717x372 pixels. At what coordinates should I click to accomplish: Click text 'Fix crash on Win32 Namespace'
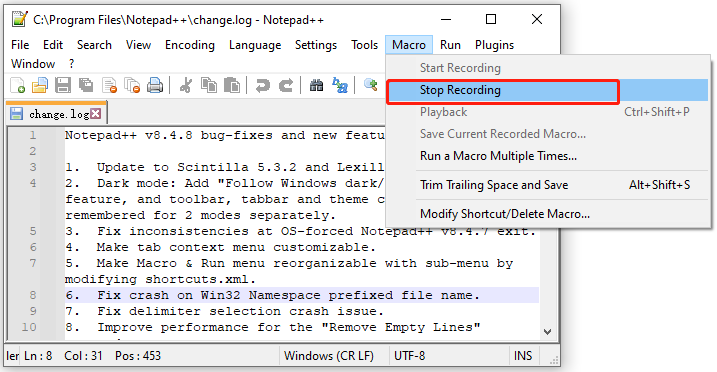[209, 295]
